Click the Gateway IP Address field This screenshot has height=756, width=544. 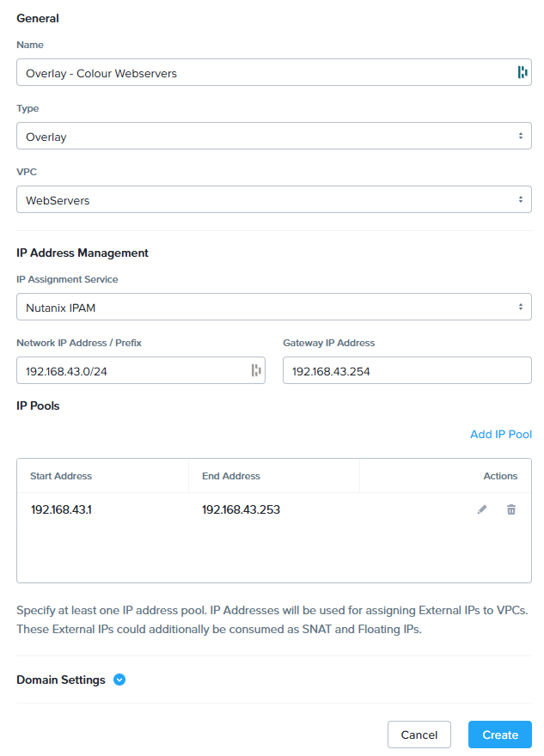point(407,370)
